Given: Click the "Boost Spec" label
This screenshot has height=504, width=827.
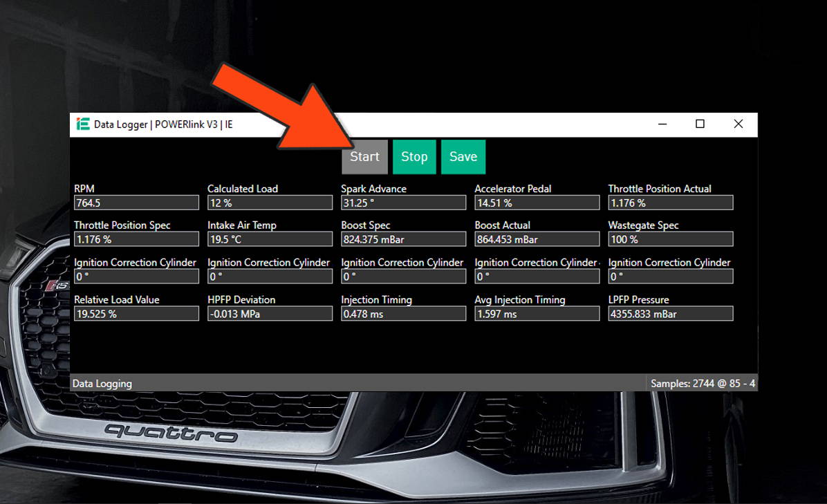Looking at the screenshot, I should 366,225.
